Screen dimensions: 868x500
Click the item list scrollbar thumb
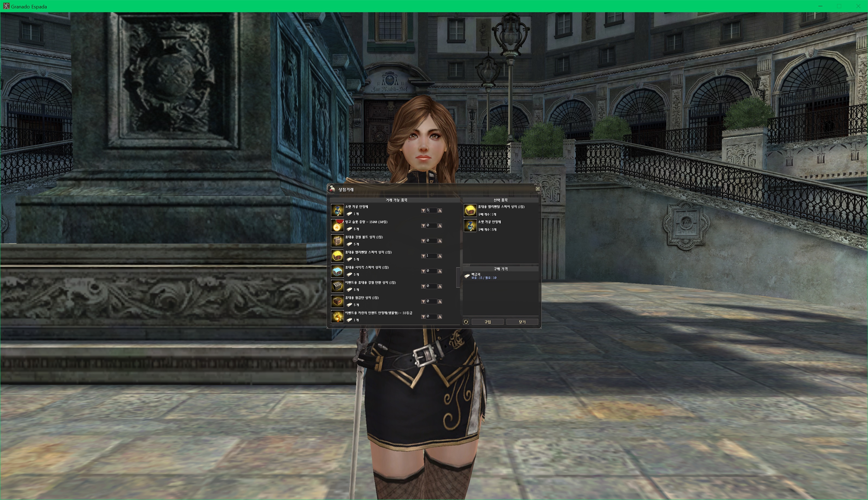[458, 277]
